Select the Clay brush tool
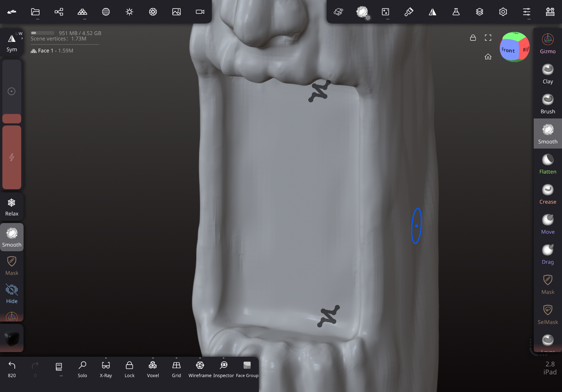562x392 pixels. pyautogui.click(x=547, y=74)
